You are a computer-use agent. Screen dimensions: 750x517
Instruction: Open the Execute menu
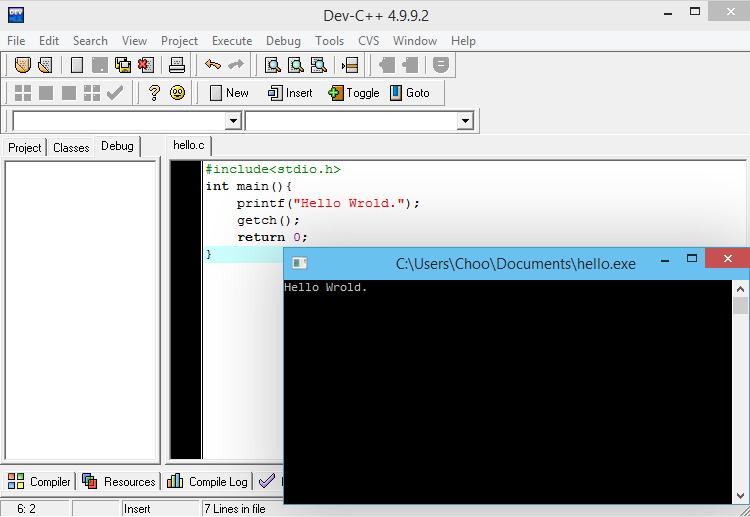click(232, 41)
